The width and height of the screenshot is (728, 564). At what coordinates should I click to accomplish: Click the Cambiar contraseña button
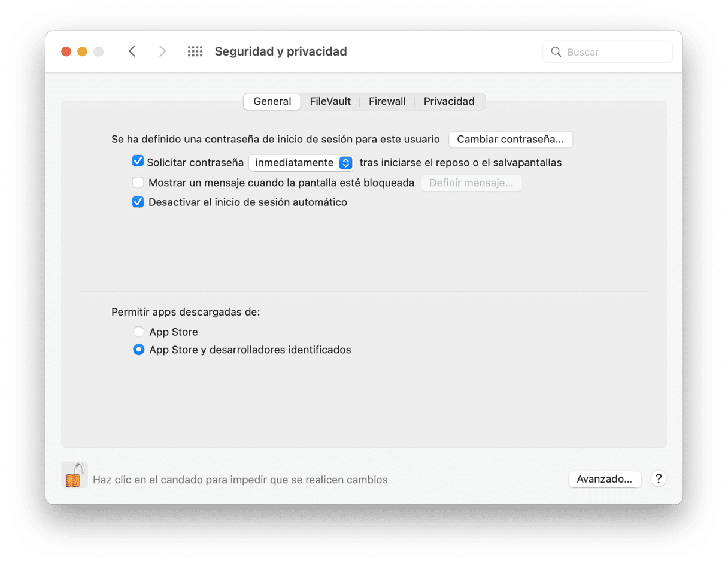pos(511,140)
